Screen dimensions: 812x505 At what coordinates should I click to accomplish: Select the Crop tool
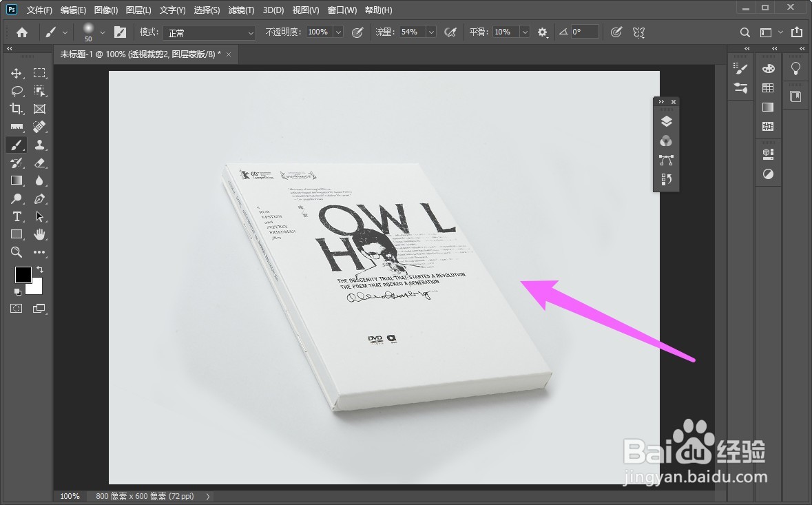(x=17, y=109)
